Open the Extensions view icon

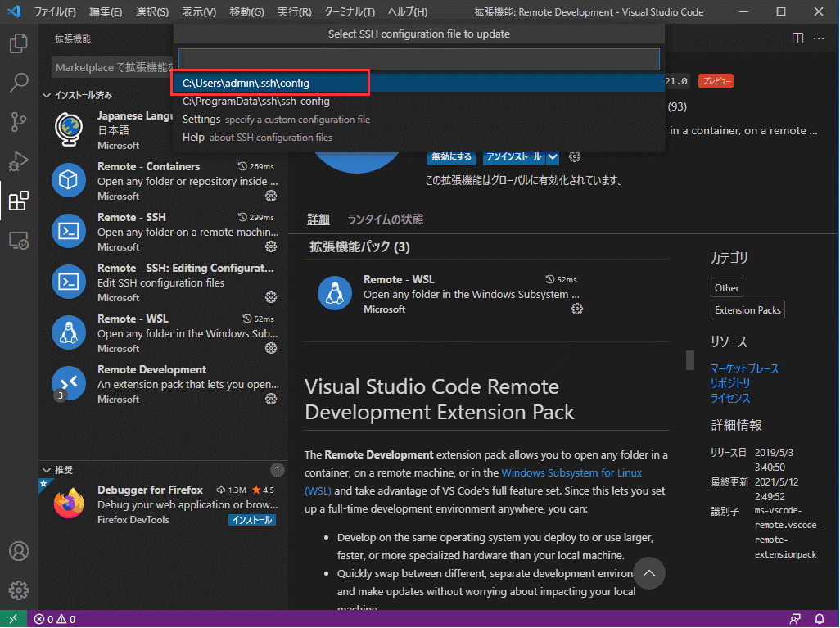click(x=19, y=201)
